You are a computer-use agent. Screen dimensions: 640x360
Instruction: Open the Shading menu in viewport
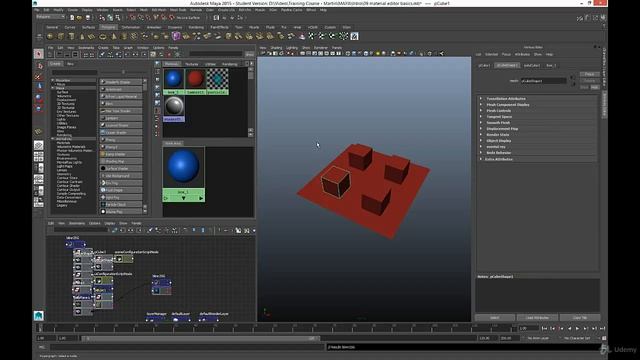[x=276, y=48]
